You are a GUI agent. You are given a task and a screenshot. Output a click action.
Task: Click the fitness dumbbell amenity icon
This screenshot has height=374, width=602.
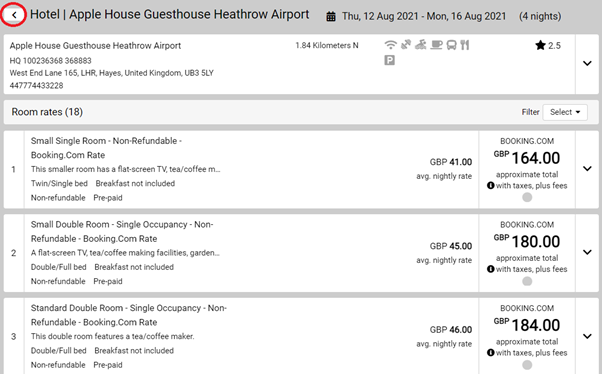[406, 45]
